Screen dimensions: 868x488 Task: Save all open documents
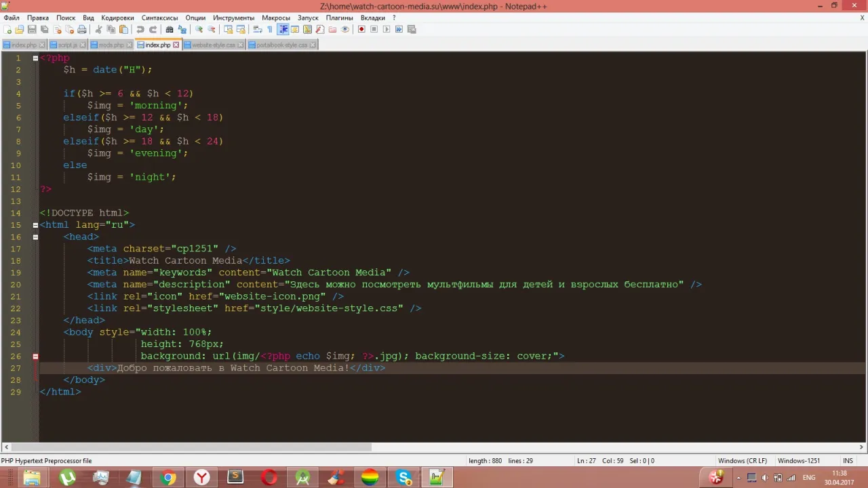coord(43,29)
